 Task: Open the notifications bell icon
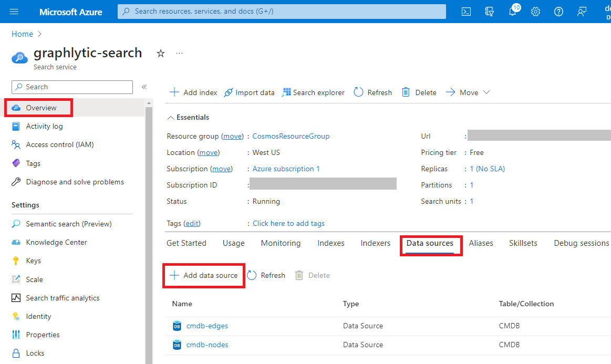(x=513, y=12)
